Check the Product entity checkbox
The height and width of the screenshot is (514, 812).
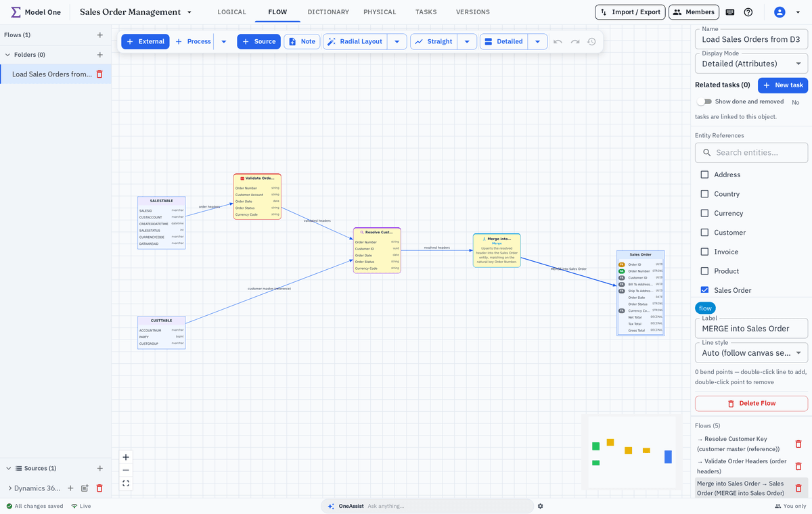click(704, 271)
